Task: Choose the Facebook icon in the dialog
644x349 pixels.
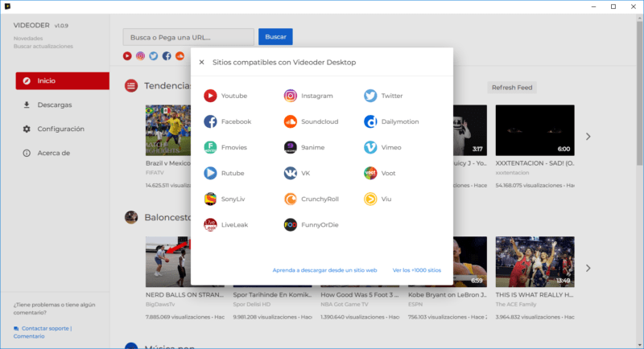Action: [210, 121]
